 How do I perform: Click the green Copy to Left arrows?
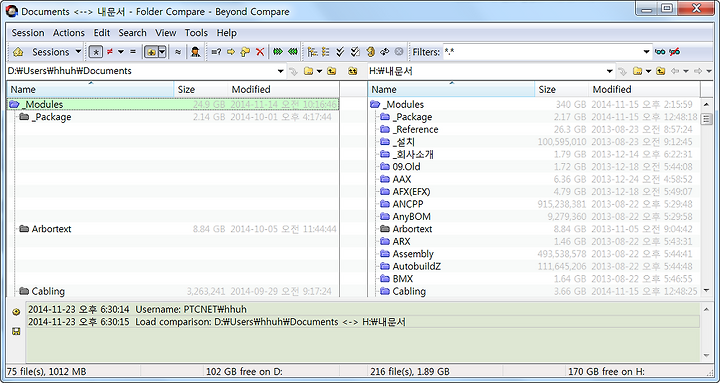(292, 52)
